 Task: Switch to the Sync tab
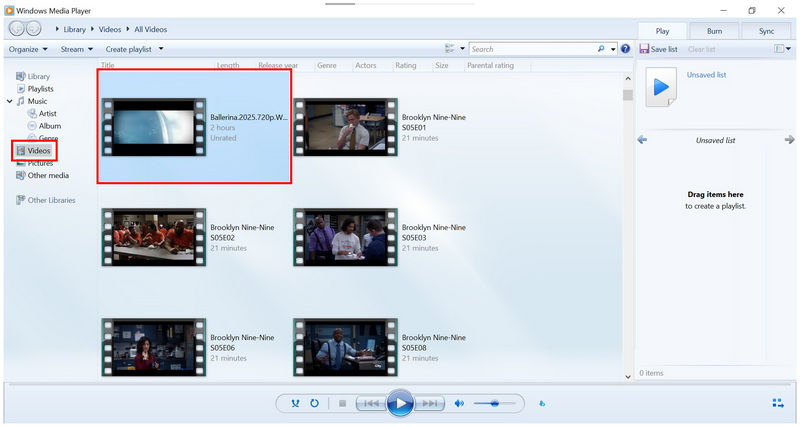pos(766,31)
